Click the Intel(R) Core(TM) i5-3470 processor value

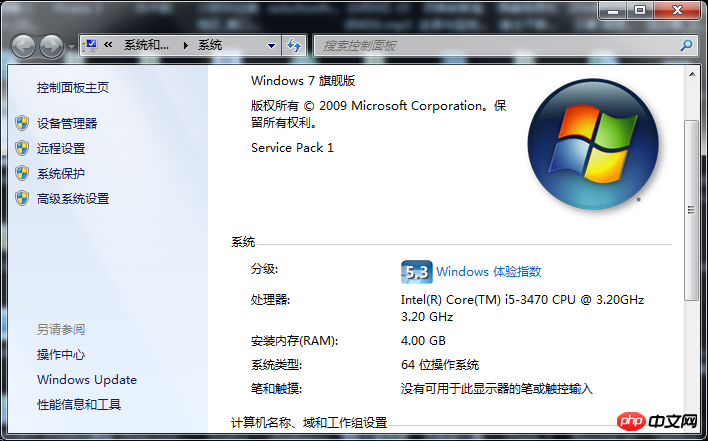(522, 308)
